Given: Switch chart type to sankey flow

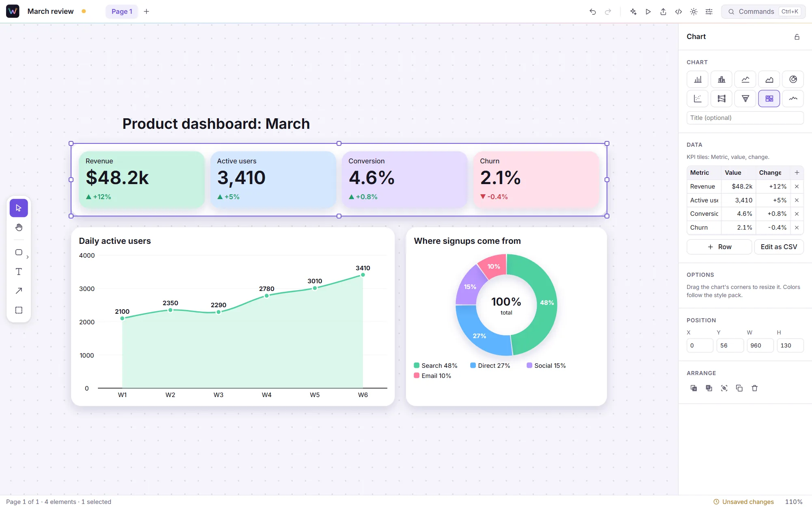Looking at the screenshot, I should tap(721, 98).
